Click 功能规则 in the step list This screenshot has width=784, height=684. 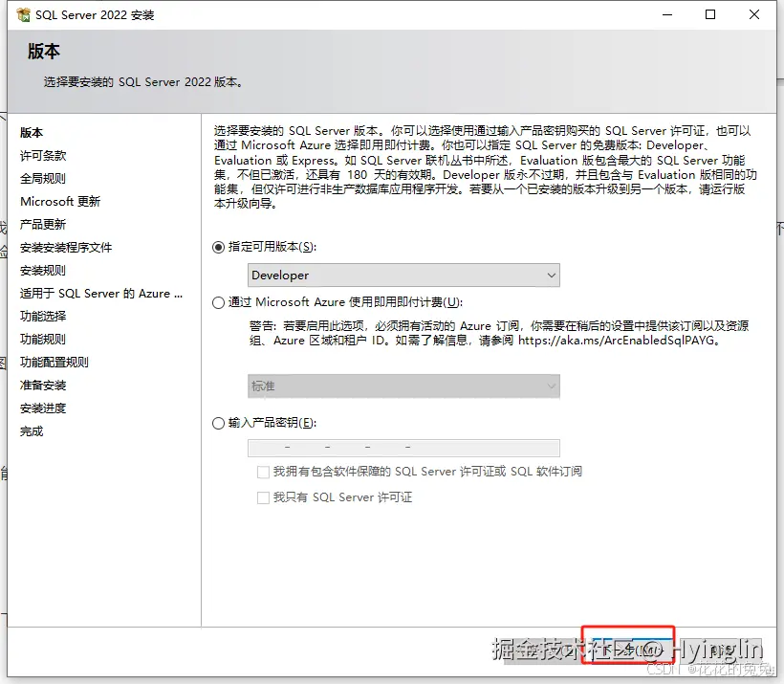point(42,340)
